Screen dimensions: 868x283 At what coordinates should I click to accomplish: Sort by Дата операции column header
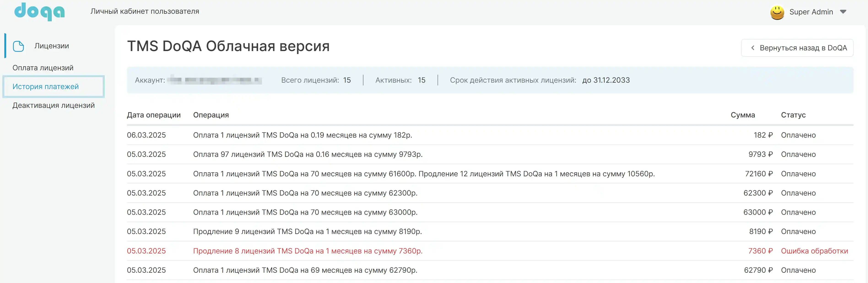tap(154, 115)
